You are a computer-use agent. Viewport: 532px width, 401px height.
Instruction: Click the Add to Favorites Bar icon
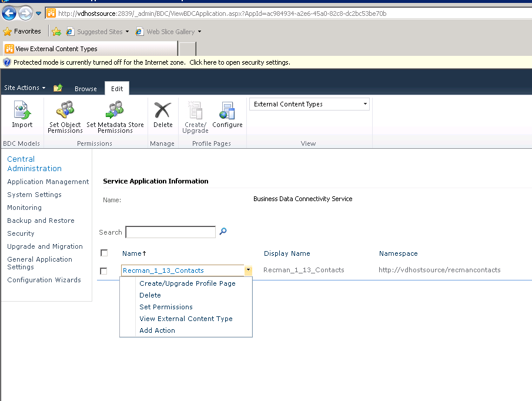click(x=56, y=32)
